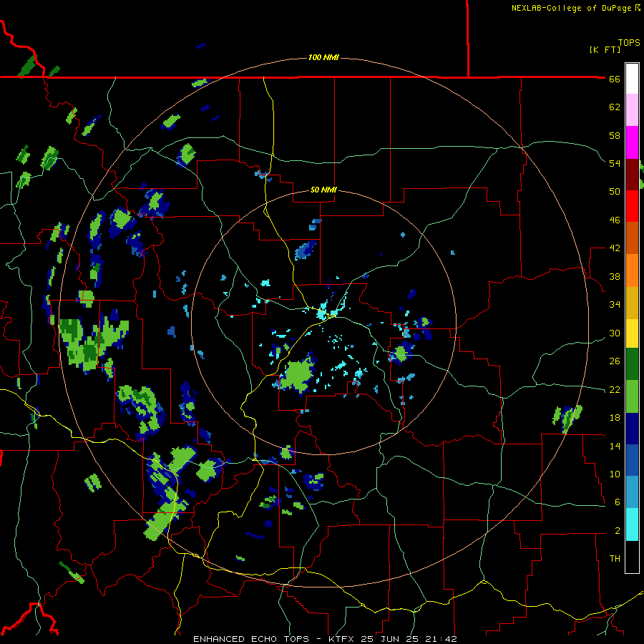Screen dimensions: 644x644
Task: Choose the navy blue legend band
Action: [x=632, y=429]
